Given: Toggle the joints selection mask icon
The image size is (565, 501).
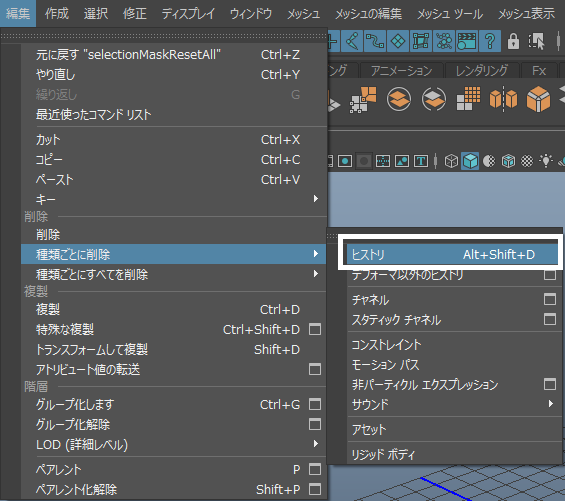Looking at the screenshot, I should click(x=352, y=41).
